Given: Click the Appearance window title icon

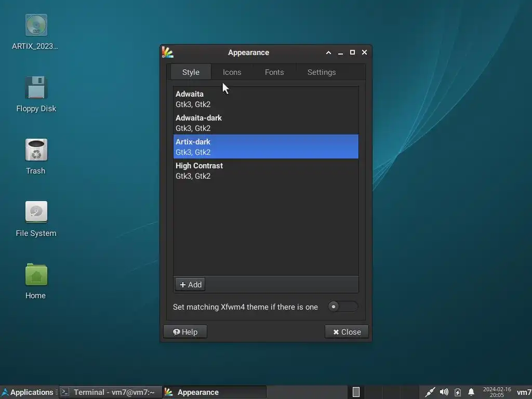Looking at the screenshot, I should click(168, 52).
